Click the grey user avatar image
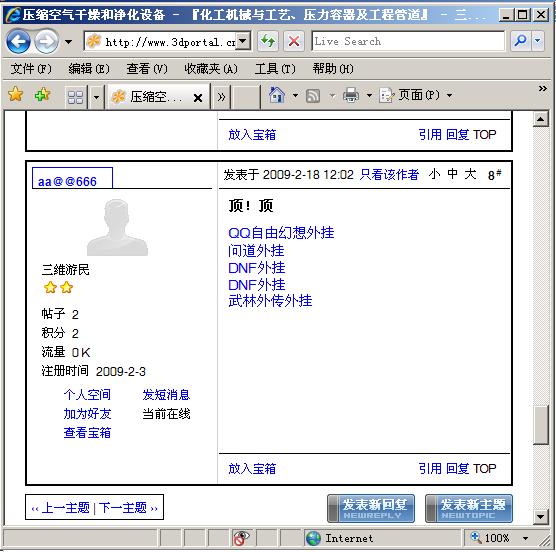This screenshot has width=556, height=552. (x=117, y=227)
